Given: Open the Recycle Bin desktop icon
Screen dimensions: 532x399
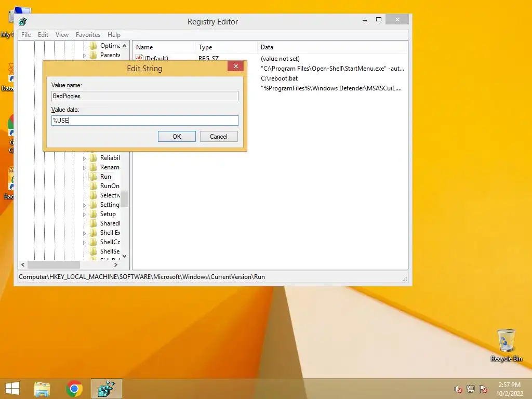Looking at the screenshot, I should [506, 345].
